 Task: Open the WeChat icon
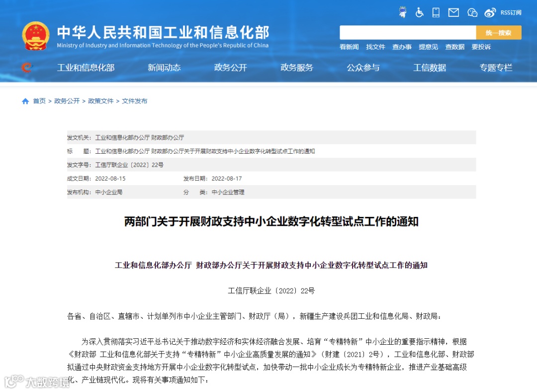click(x=472, y=12)
